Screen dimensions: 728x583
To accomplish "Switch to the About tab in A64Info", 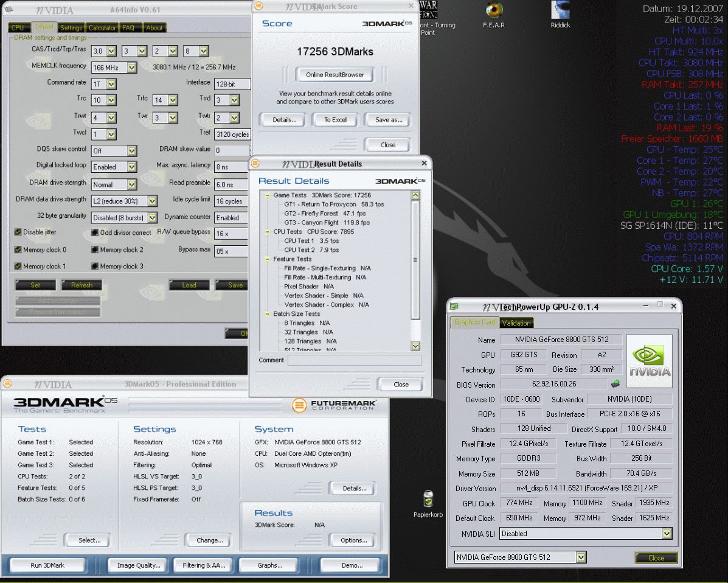I will [x=154, y=28].
